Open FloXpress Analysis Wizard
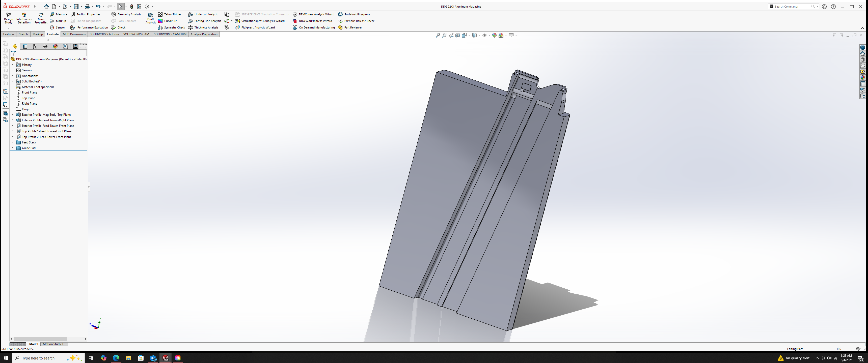Image resolution: width=868 pixels, height=363 pixels. pos(255,28)
